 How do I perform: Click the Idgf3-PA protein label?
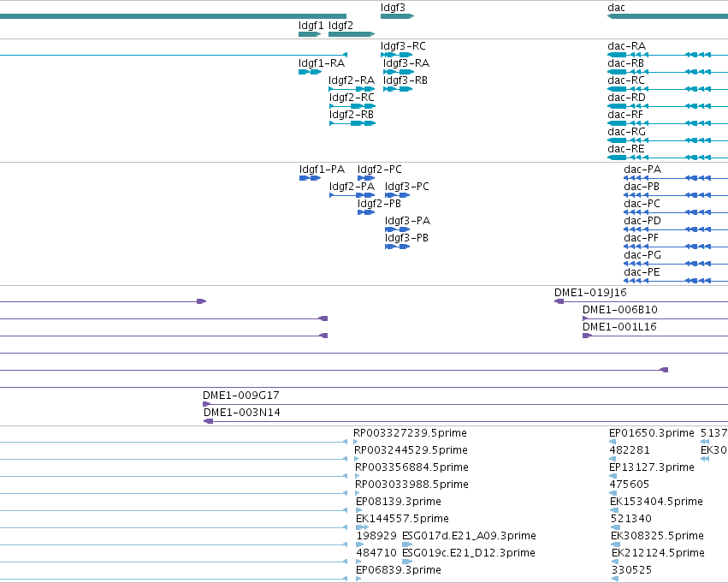pos(407,221)
